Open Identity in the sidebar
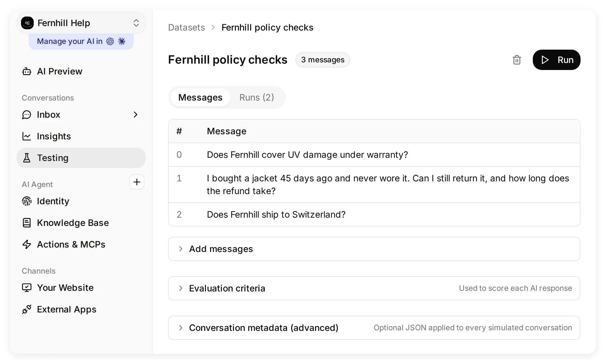 pyautogui.click(x=81, y=201)
